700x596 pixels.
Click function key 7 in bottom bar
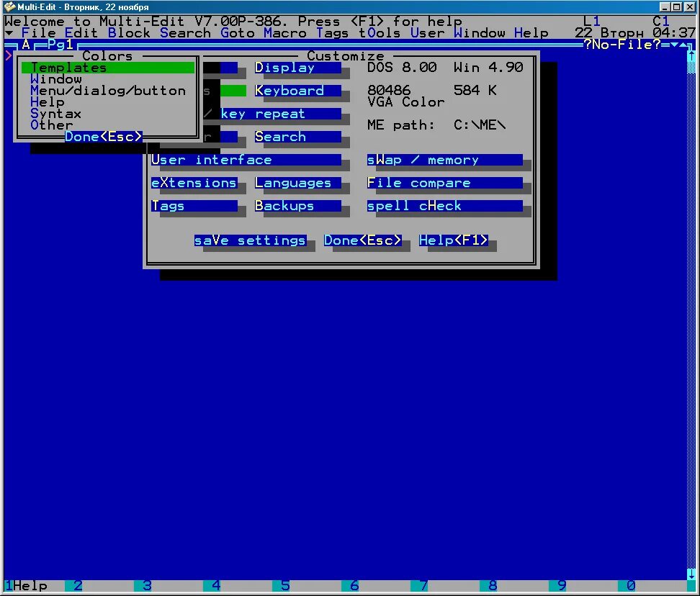(423, 585)
